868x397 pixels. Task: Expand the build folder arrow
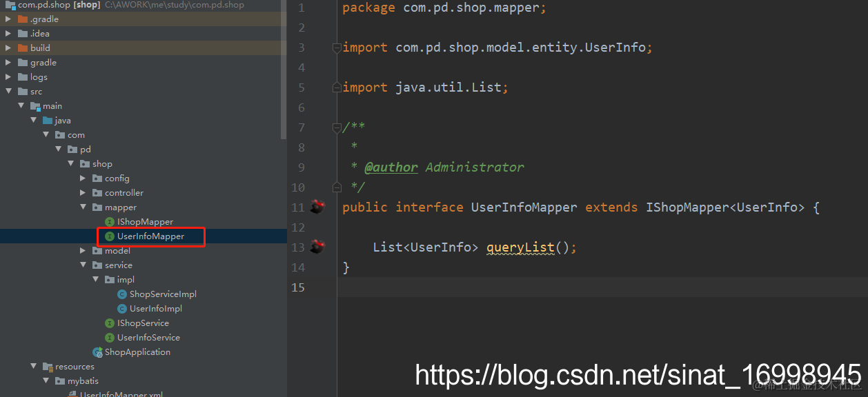click(8, 48)
